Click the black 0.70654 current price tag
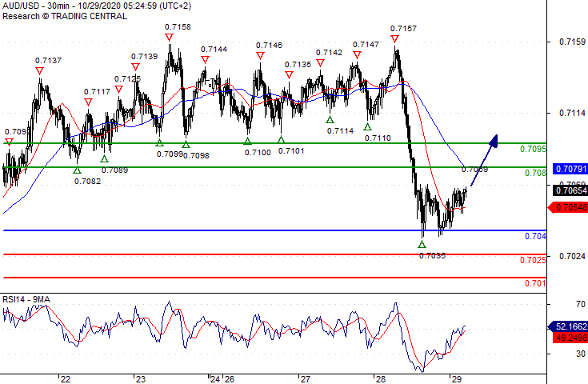 click(x=570, y=190)
